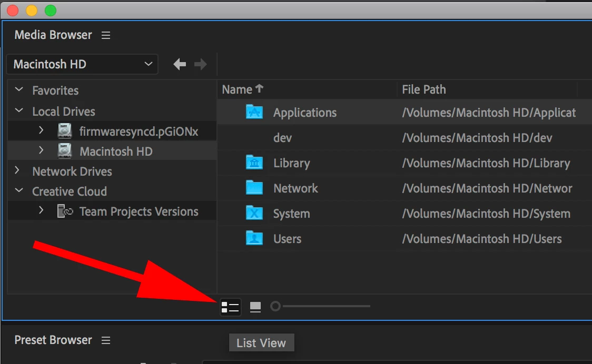Click the firmwaresyncd.pGiONx drive icon

65,131
